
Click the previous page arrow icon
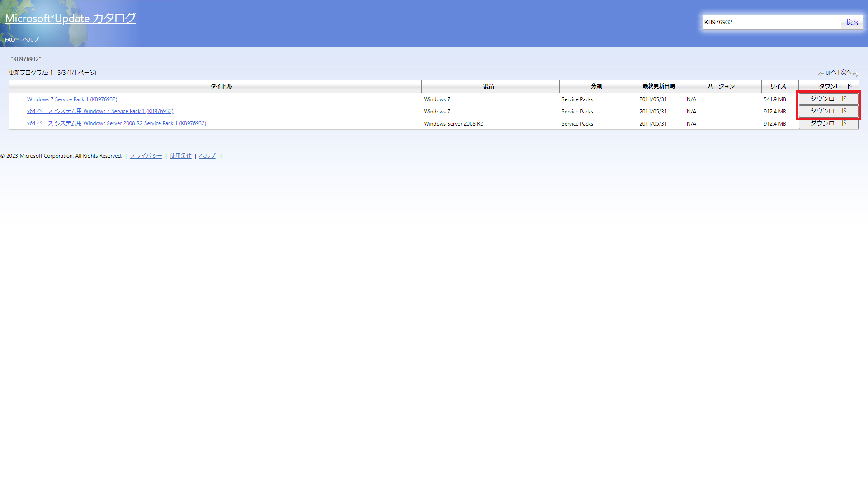point(821,74)
